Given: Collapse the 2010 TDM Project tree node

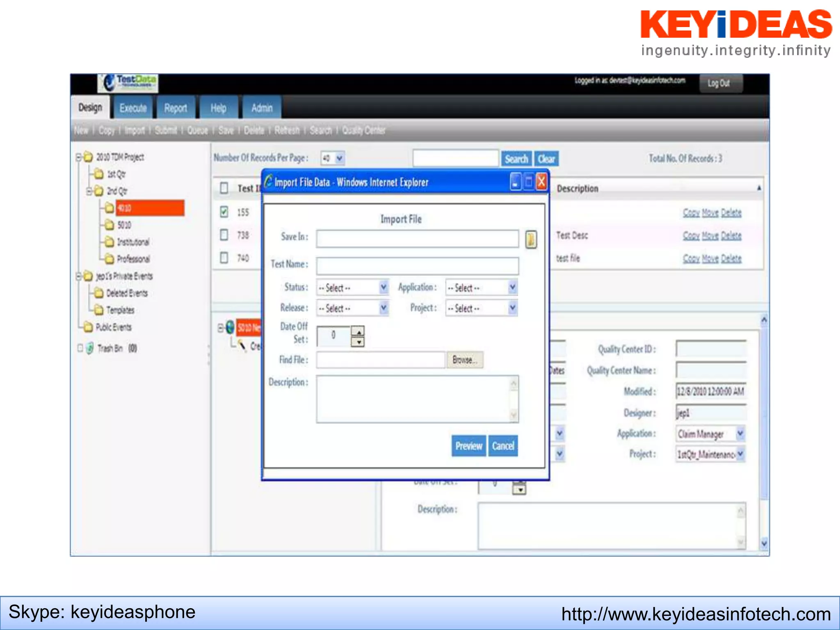Looking at the screenshot, I should coord(79,157).
